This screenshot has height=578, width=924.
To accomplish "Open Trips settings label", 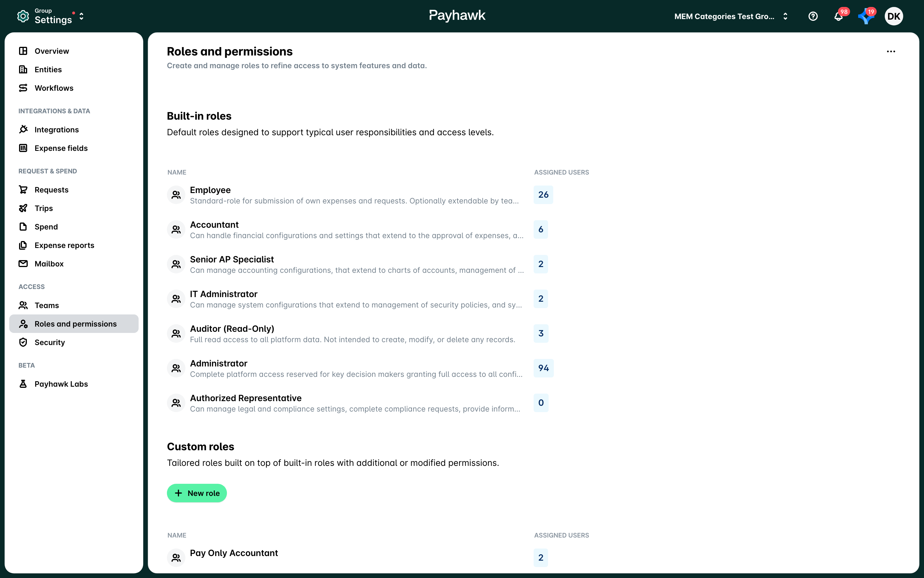I will (x=44, y=208).
